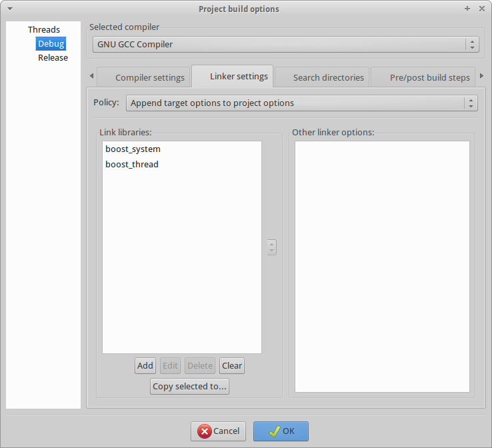Image resolution: width=492 pixels, height=448 pixels.
Task: Select boost_system in Link libraries
Action: click(182, 149)
